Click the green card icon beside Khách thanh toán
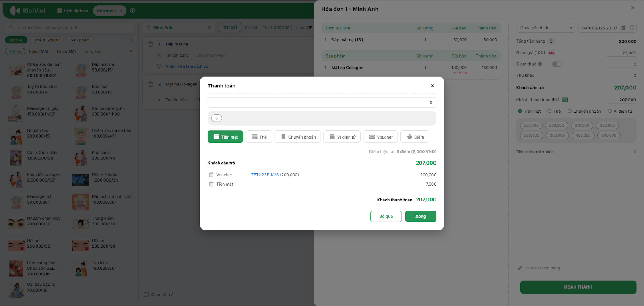Viewport: 644px width, 306px height. pyautogui.click(x=565, y=100)
